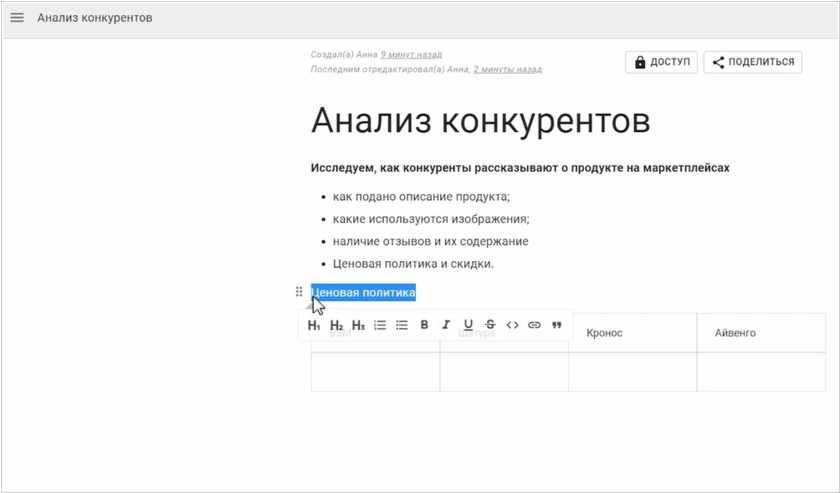Make selected text bold

[424, 325]
